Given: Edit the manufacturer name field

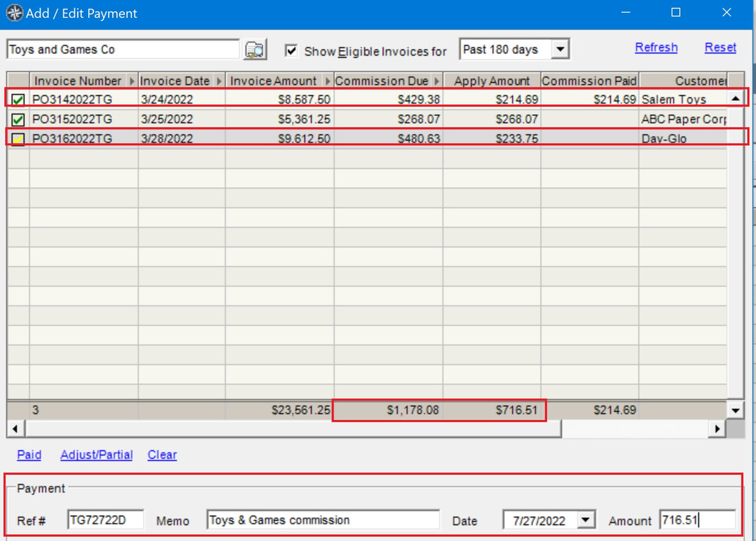Looking at the screenshot, I should [123, 49].
